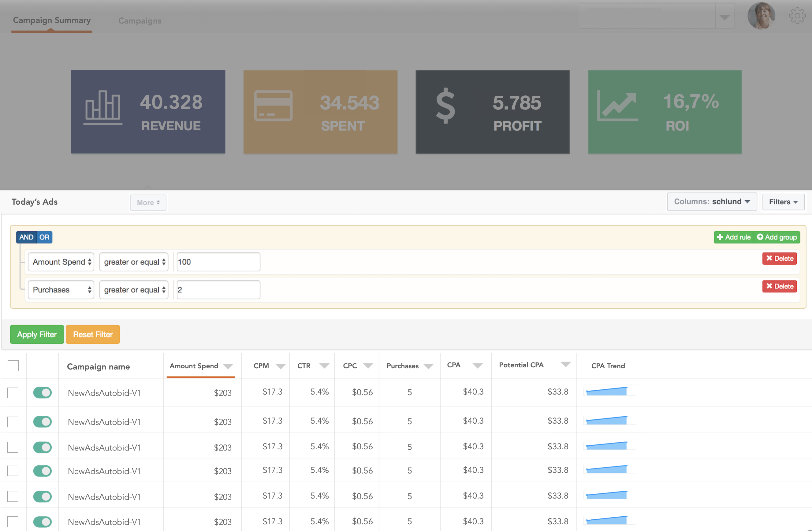
Task: Click the Spent credit card icon
Action: (x=273, y=106)
